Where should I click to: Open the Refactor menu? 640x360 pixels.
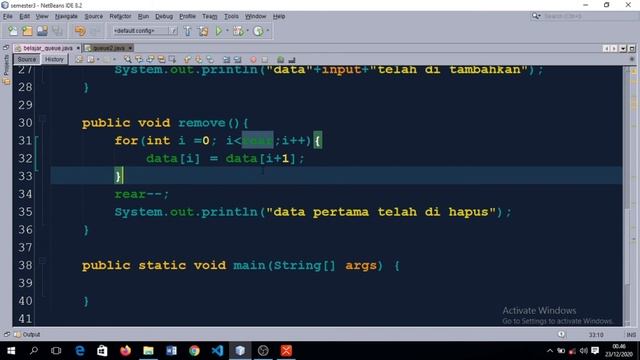[x=120, y=16]
